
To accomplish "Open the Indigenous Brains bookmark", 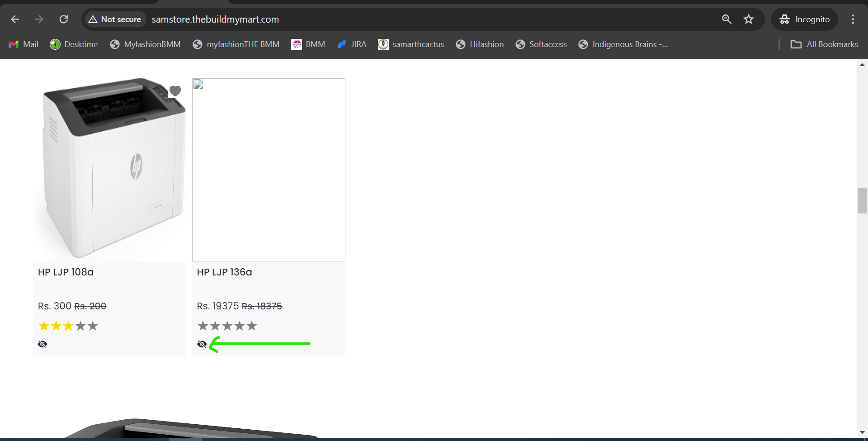I will tap(623, 44).
